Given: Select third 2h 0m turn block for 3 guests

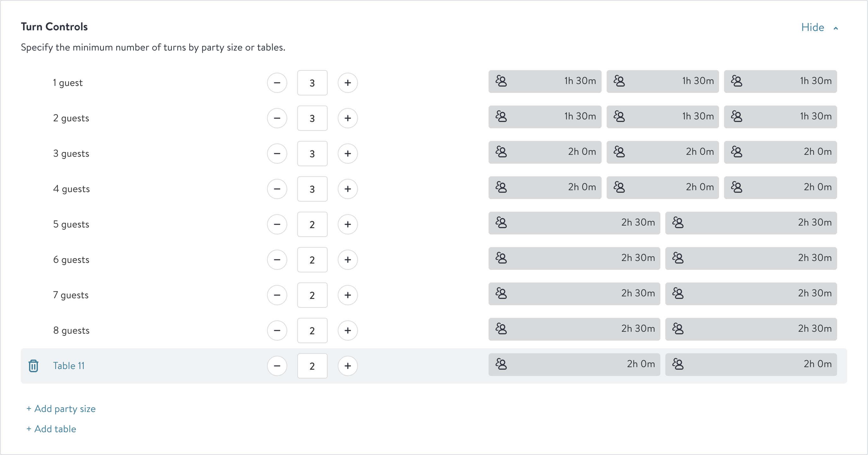Looking at the screenshot, I should click(x=780, y=152).
